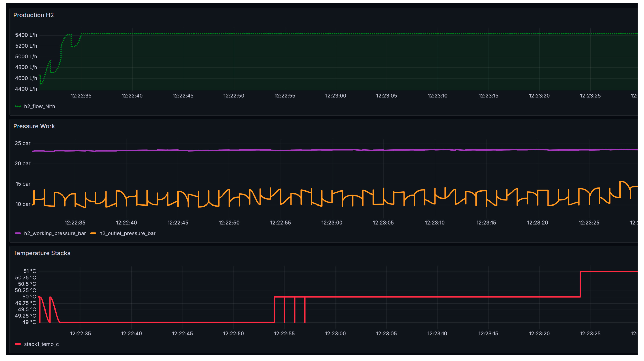Click the purple working pressure line at 12:23:00
Screen dimensions: 644x361
click(x=332, y=150)
